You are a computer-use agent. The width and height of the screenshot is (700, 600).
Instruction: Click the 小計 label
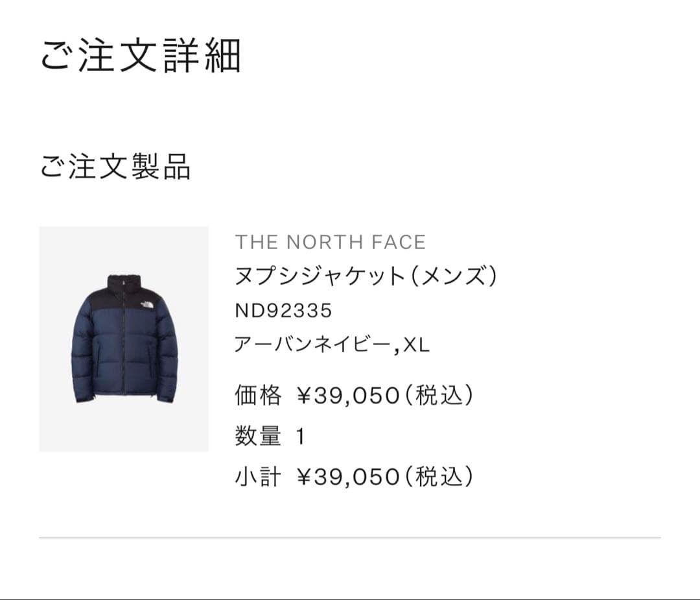tap(258, 477)
